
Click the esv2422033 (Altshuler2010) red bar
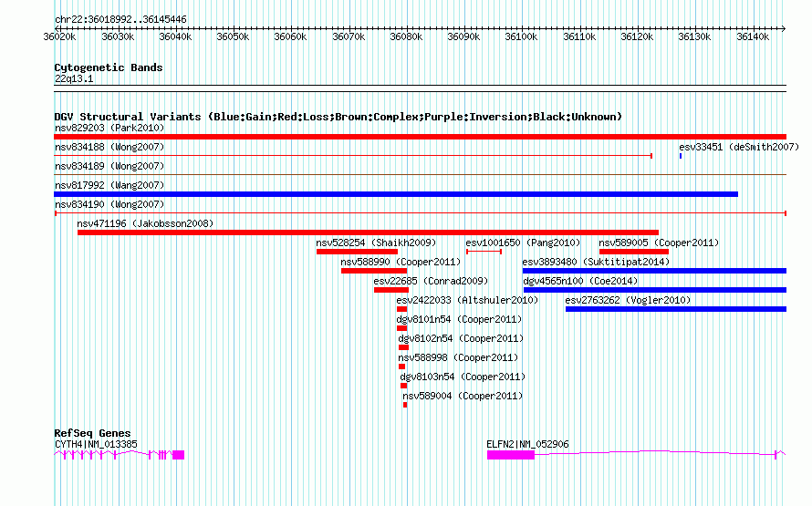pos(401,309)
